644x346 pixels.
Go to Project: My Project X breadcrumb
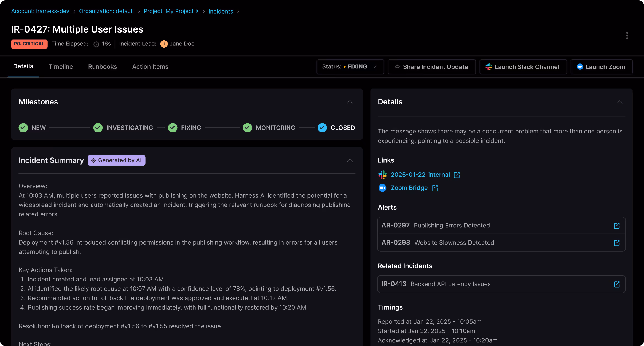point(171,11)
